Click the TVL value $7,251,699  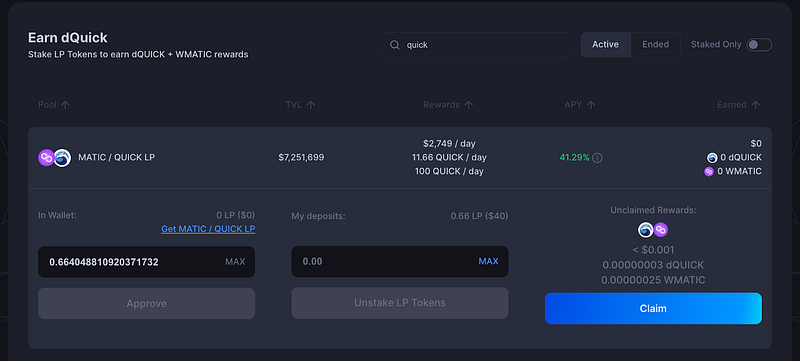(301, 158)
